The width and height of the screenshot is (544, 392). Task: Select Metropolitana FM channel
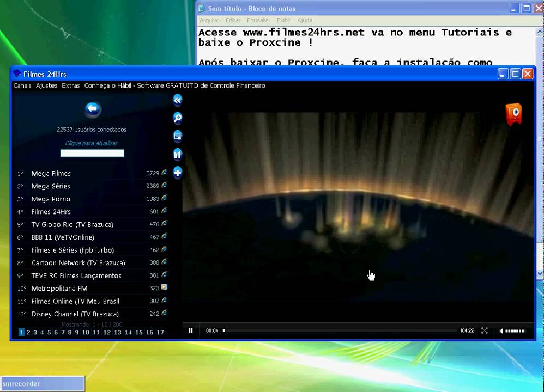92,289
